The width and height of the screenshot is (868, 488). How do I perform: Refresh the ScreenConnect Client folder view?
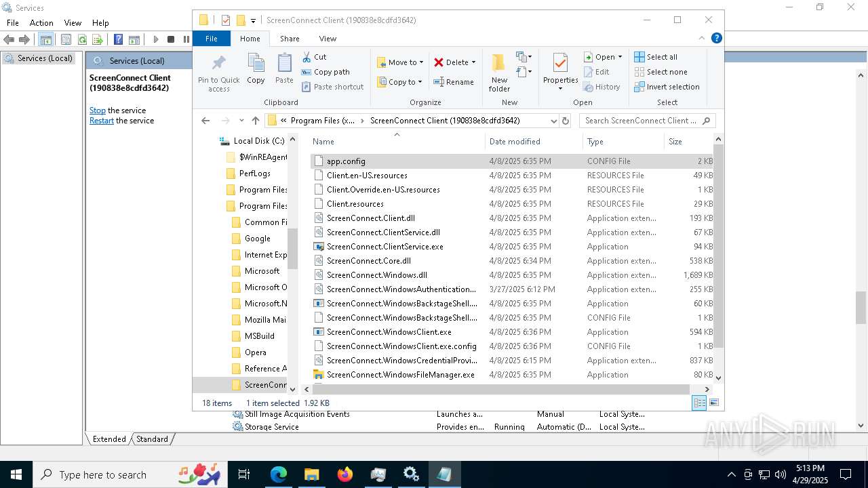coord(566,121)
